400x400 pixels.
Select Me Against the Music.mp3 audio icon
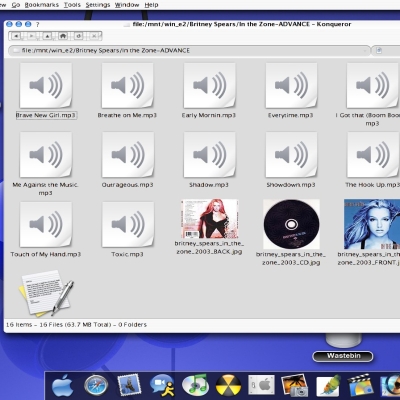46,155
